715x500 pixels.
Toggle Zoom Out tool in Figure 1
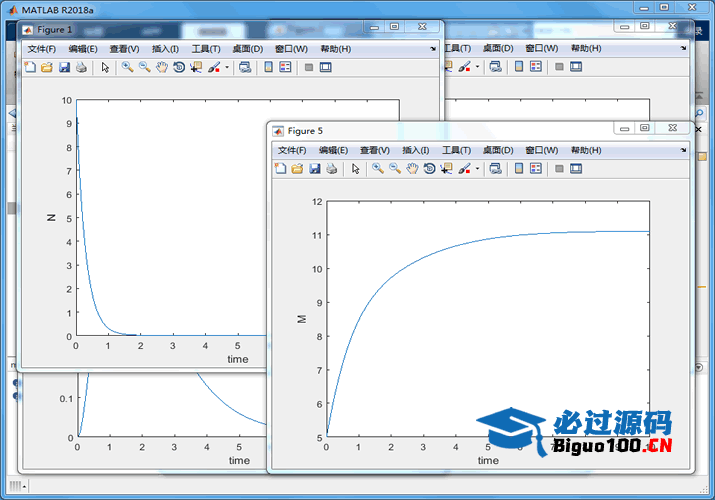(145, 67)
